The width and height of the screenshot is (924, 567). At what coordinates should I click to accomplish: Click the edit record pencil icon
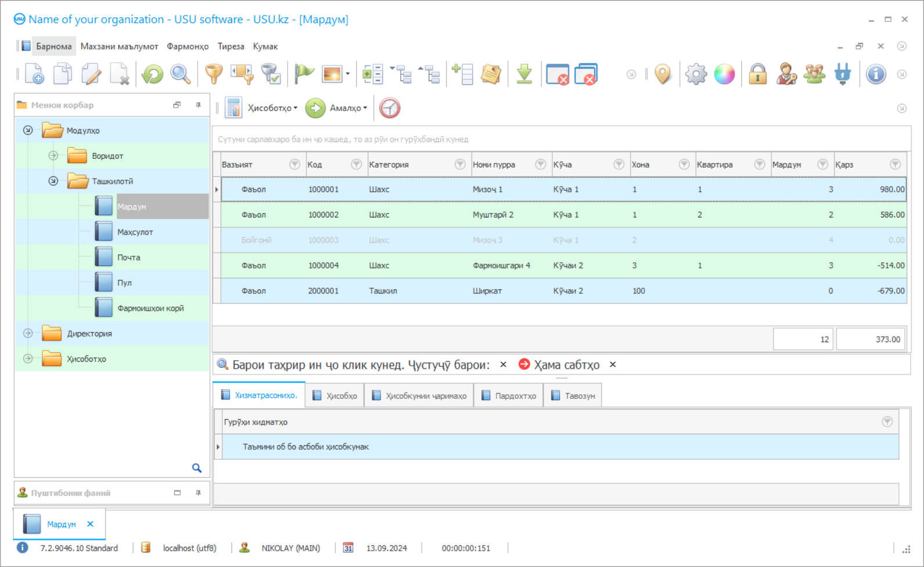point(91,74)
